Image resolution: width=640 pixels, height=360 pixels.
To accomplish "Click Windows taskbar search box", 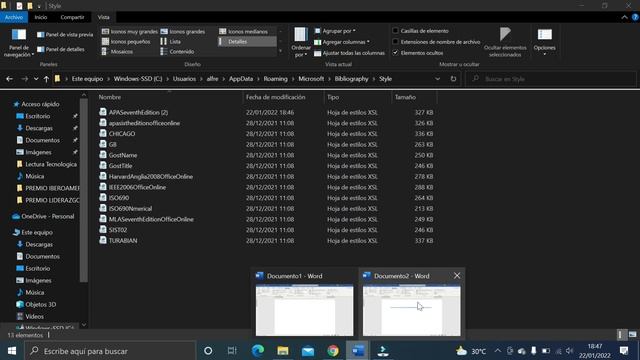I will click(110, 351).
